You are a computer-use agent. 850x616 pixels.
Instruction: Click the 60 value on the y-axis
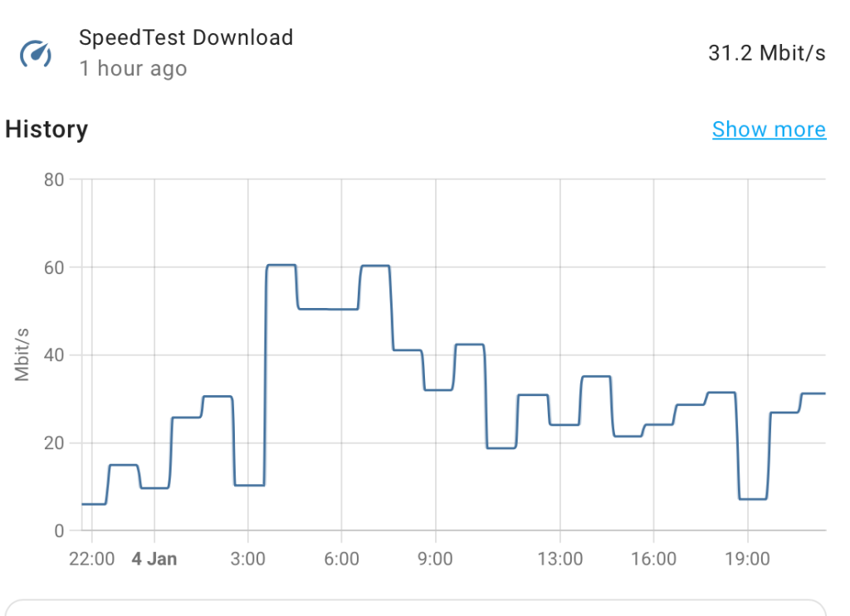point(54,267)
